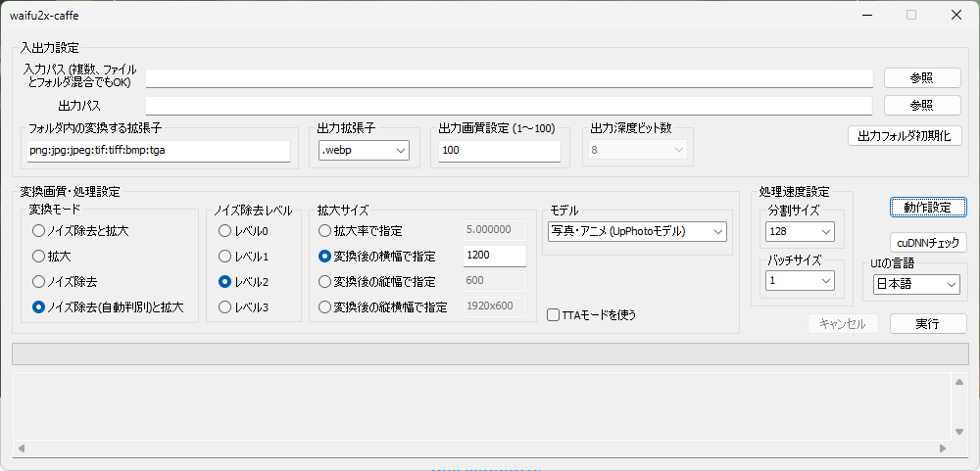Choose the 拡大 only conversion mode
980x471 pixels.
coord(39,257)
